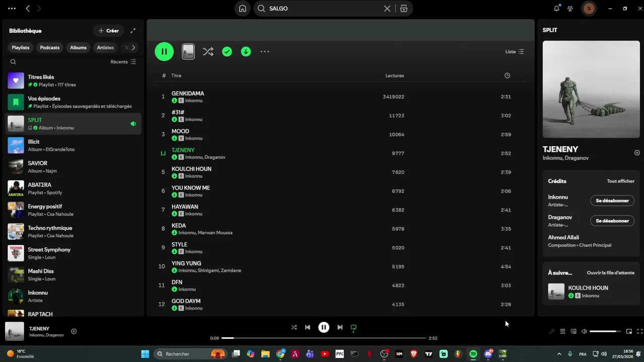Click the Créer button

pos(109,31)
